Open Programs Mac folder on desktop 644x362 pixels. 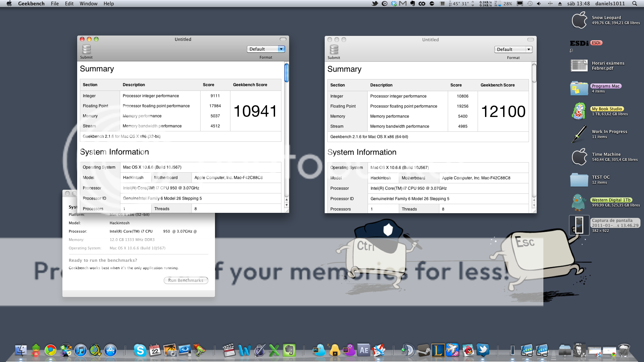tap(579, 88)
